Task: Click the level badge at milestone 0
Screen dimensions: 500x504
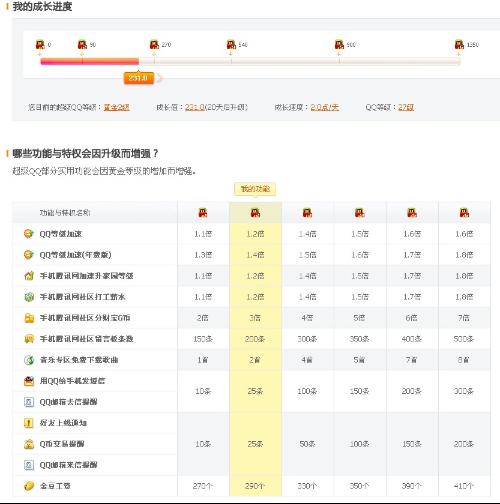Action: (x=40, y=44)
